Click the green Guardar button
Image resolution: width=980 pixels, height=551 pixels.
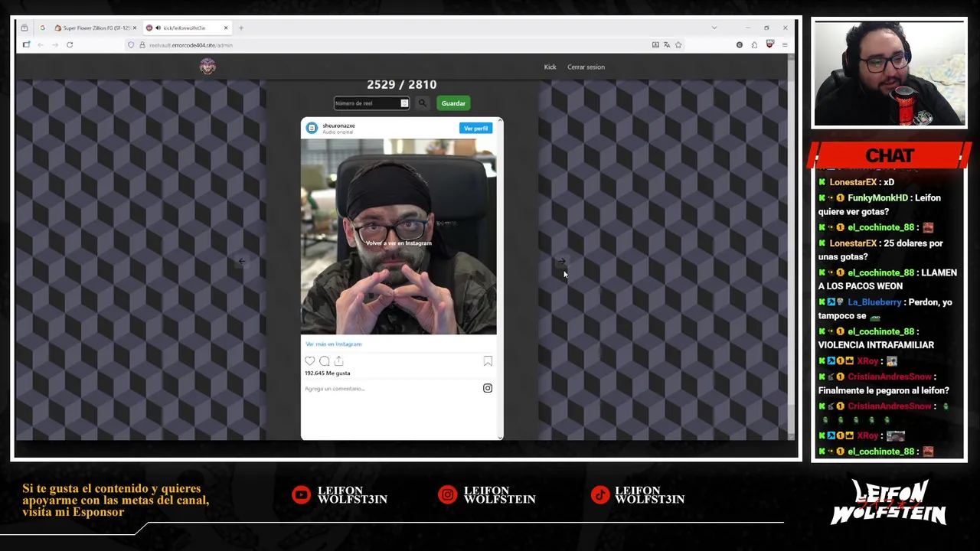click(x=453, y=103)
